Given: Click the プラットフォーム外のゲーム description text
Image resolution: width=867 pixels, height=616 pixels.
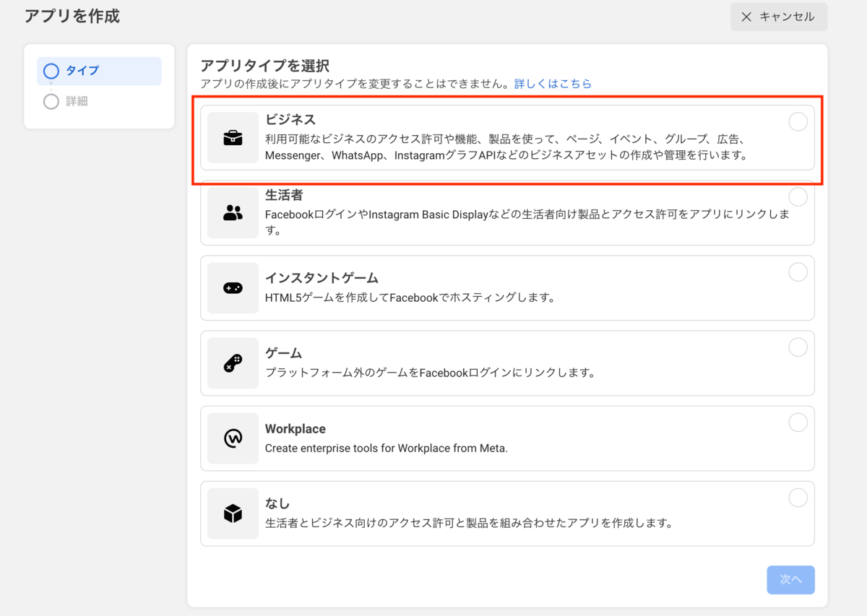Looking at the screenshot, I should (430, 373).
